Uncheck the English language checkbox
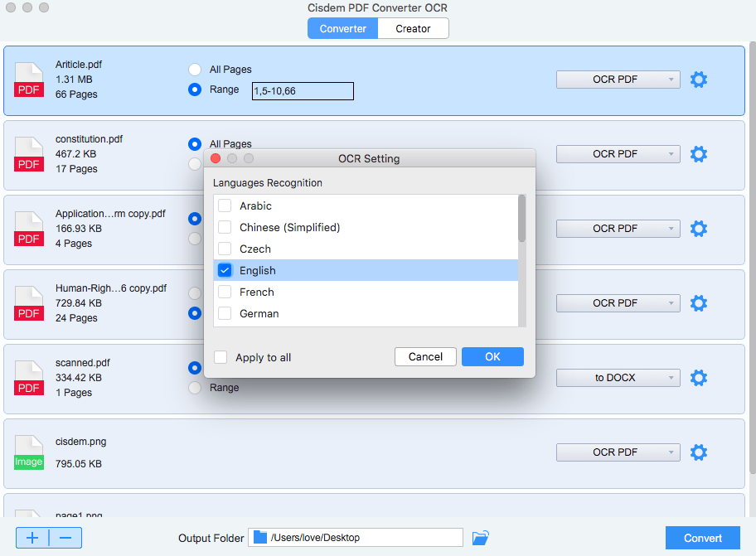The height and width of the screenshot is (556, 756). [x=225, y=270]
